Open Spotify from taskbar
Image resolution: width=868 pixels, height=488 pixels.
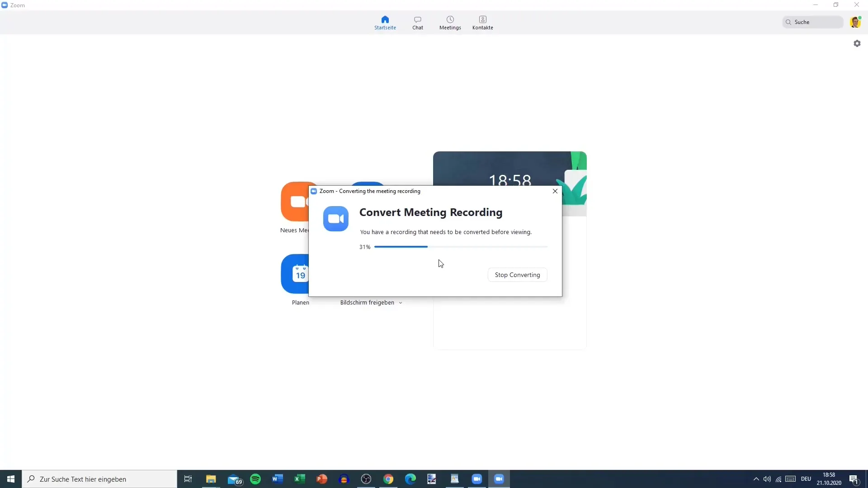[x=256, y=479]
